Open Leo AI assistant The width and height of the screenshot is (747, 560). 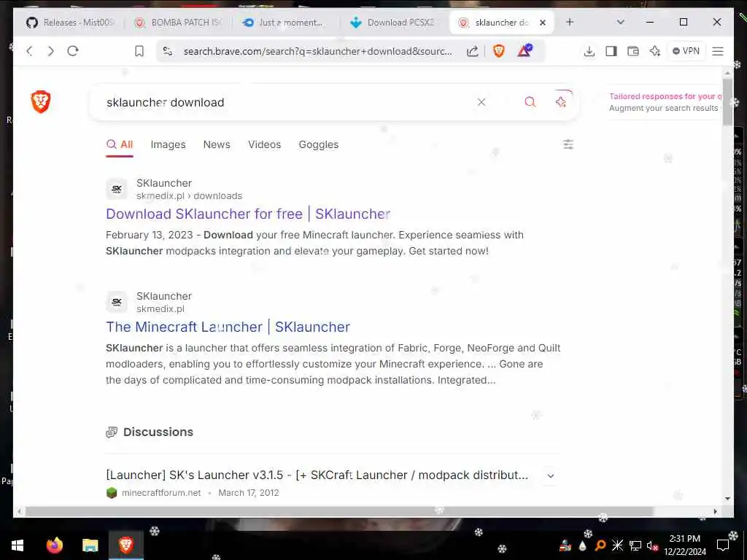pos(655,51)
